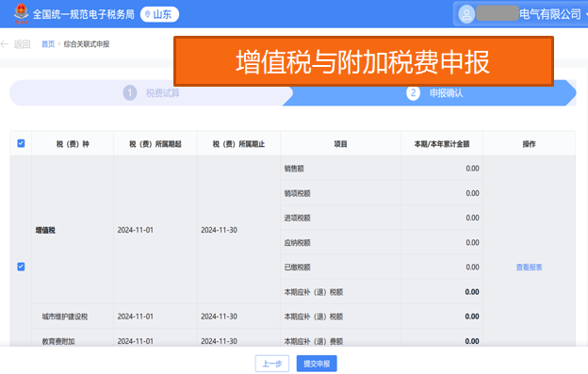Click the 已缴税额 item label
Viewport: 588px width, 374px height.
point(298,268)
